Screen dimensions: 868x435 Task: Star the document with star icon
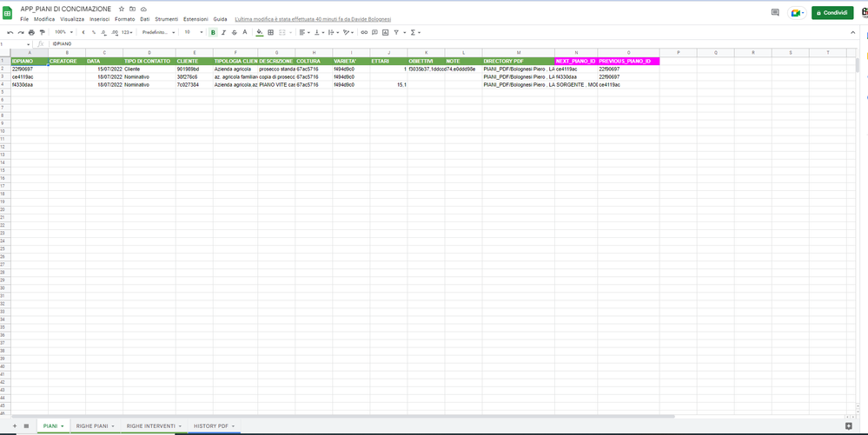pos(122,9)
